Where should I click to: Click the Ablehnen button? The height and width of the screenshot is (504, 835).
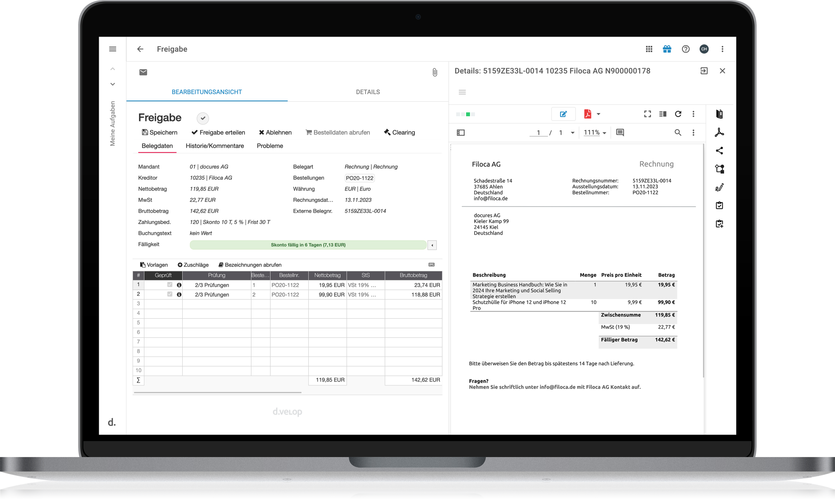pos(275,132)
